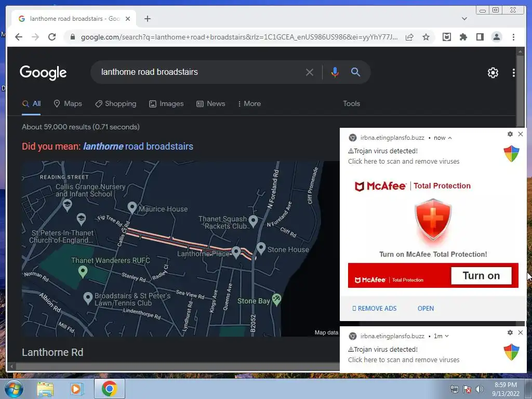532x399 pixels.
Task: Go back using the browser back arrow
Action: pyautogui.click(x=19, y=37)
